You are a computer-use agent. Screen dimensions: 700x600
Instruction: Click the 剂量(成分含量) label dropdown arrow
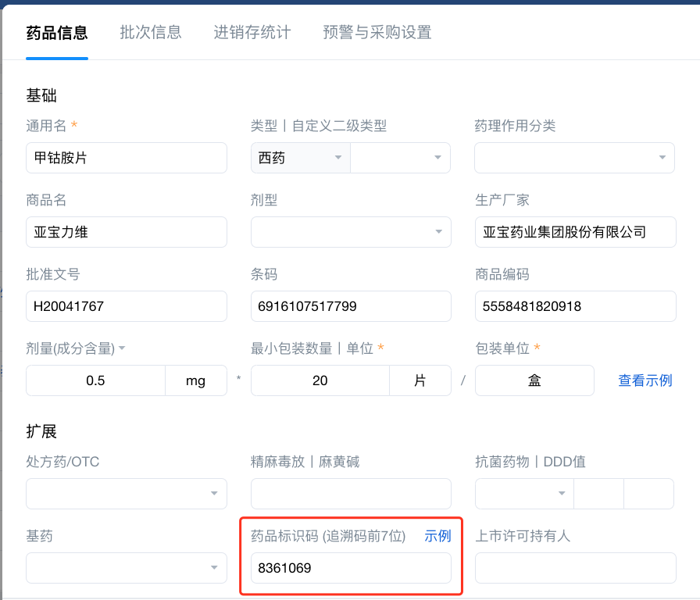[122, 348]
